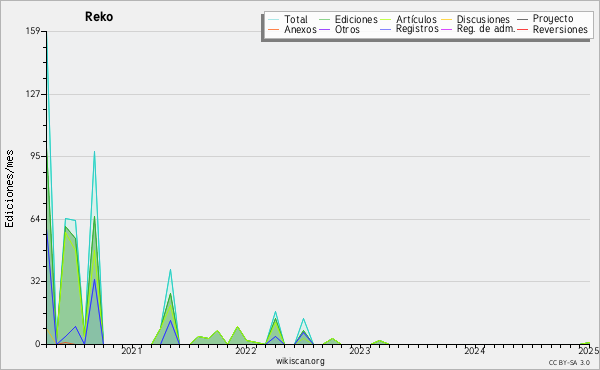Select the Anexos legend entry
The height and width of the screenshot is (370, 600).
tap(300, 29)
